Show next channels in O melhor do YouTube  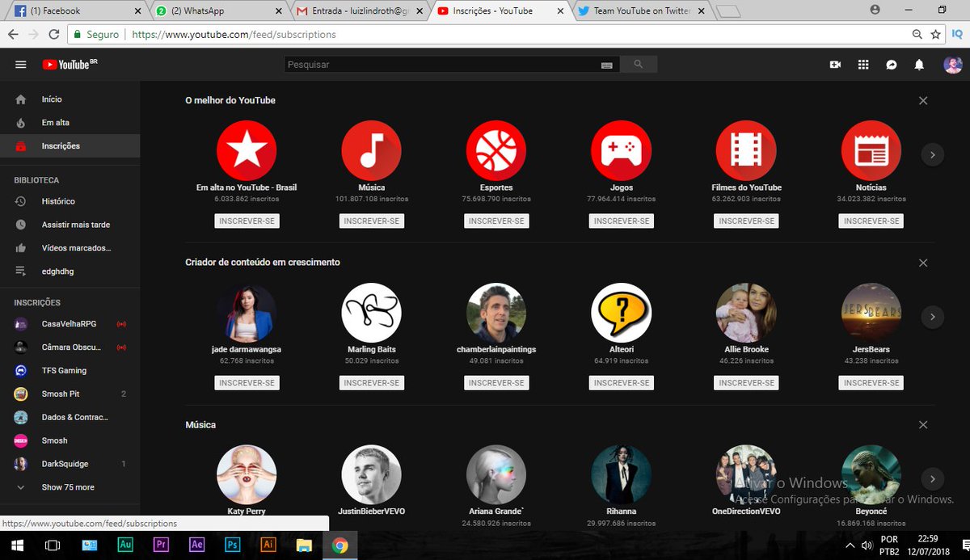point(933,154)
